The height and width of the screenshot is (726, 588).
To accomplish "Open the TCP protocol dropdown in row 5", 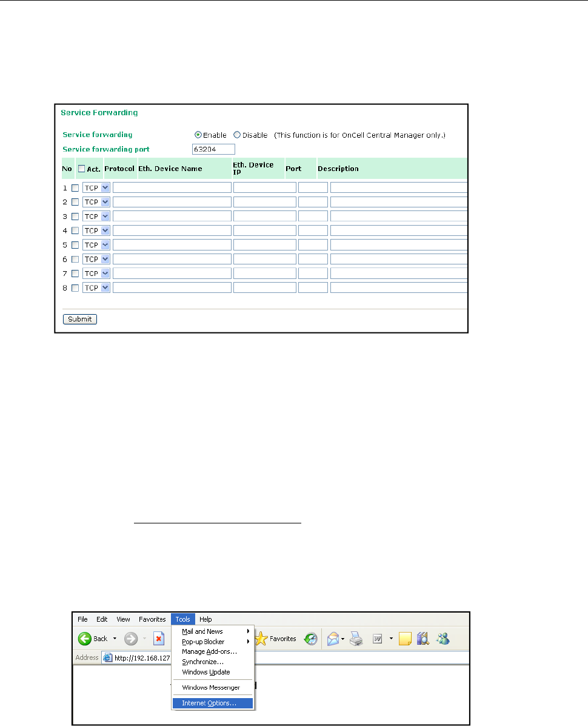I will (x=96, y=244).
